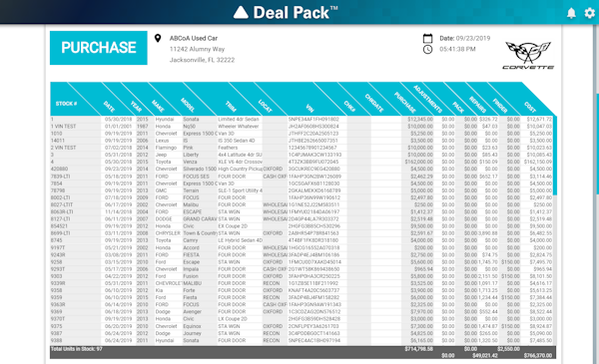This screenshot has height=364, width=599.
Task: Sort by PACK column header
Action: tap(458, 108)
